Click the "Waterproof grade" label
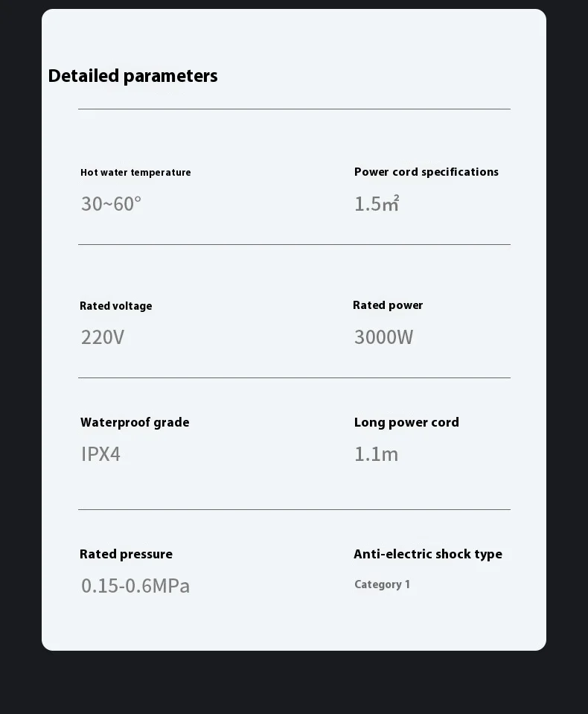The width and height of the screenshot is (588, 714). click(135, 423)
